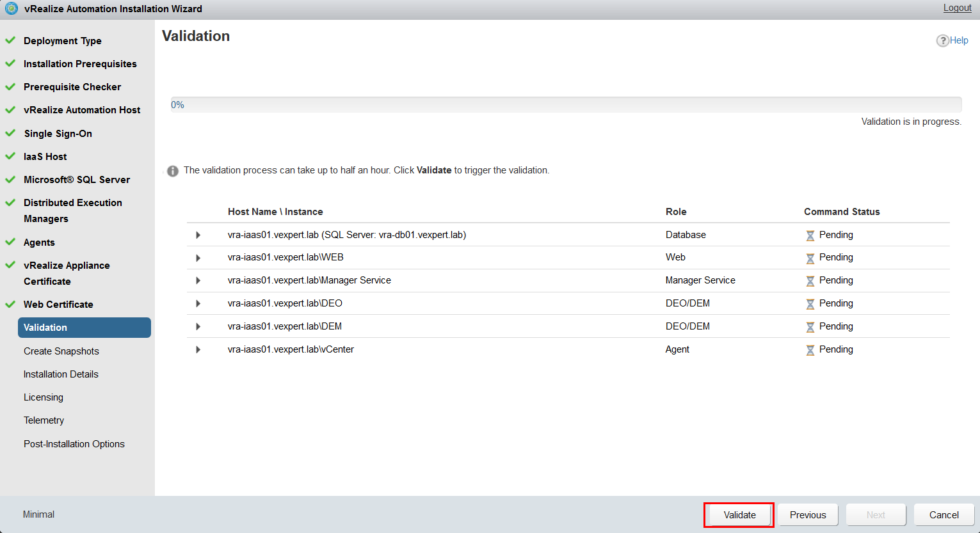This screenshot has width=980, height=533.
Task: Go to Installation Details step
Action: tap(61, 374)
